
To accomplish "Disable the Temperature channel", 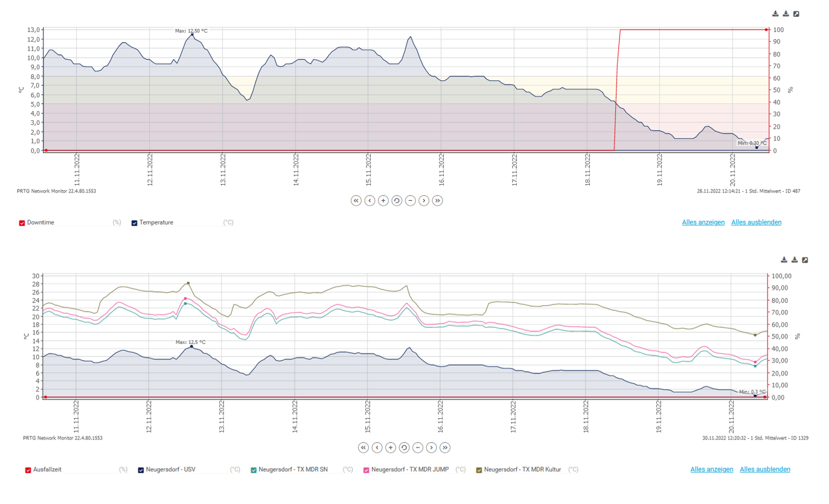I will 134,222.
